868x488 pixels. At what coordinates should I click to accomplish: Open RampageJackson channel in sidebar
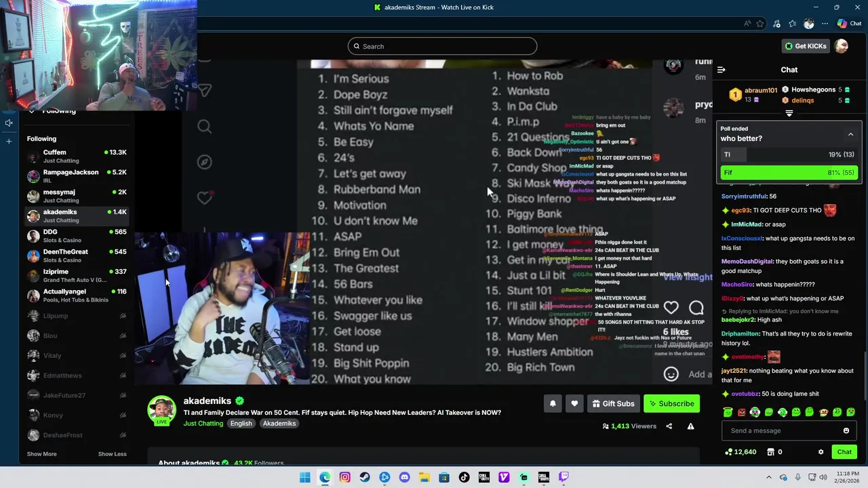77,176
